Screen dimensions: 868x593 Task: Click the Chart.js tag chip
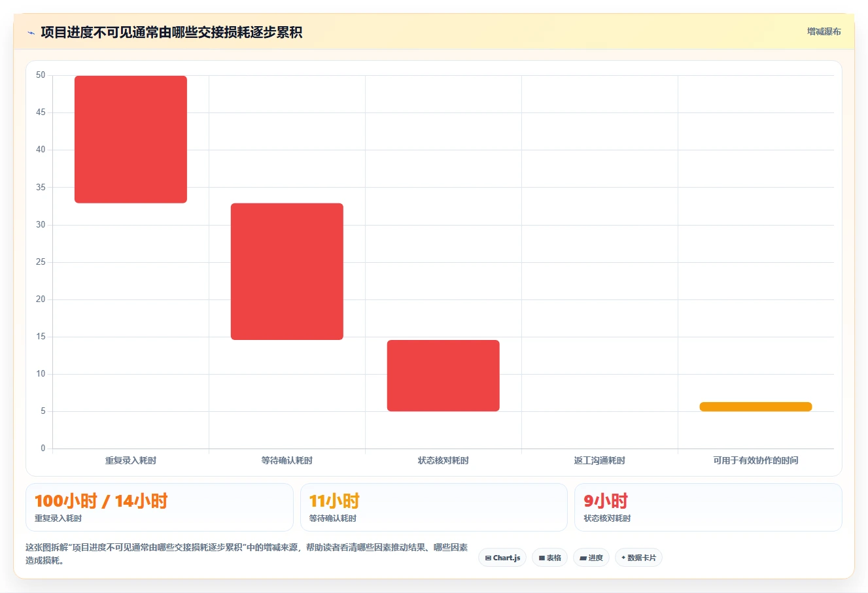tap(502, 558)
